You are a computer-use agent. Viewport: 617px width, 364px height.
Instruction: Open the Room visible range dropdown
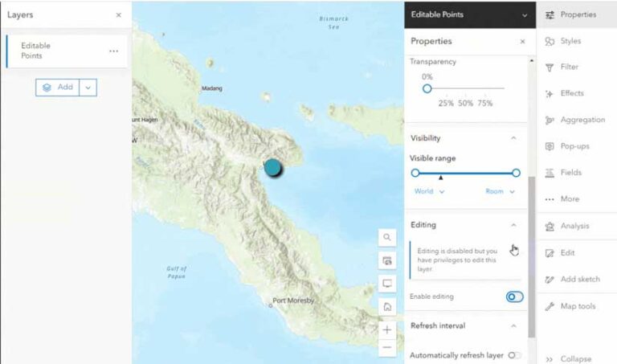click(x=501, y=191)
